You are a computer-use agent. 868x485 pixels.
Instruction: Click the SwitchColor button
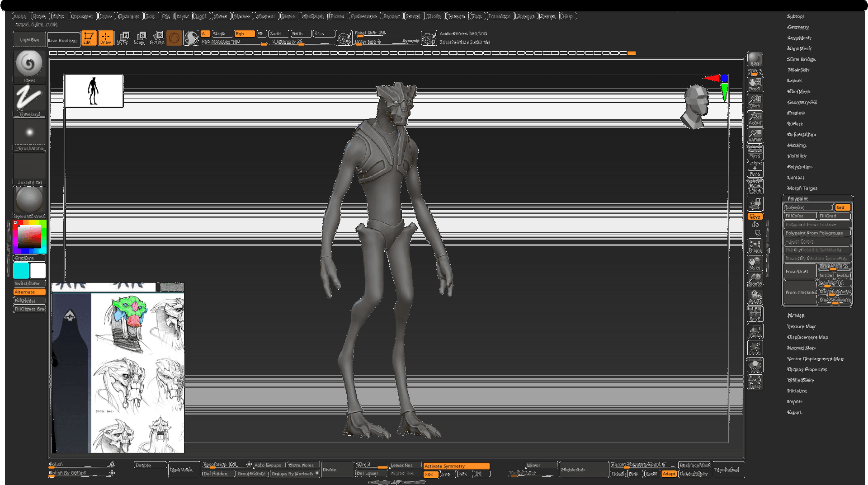coord(29,283)
